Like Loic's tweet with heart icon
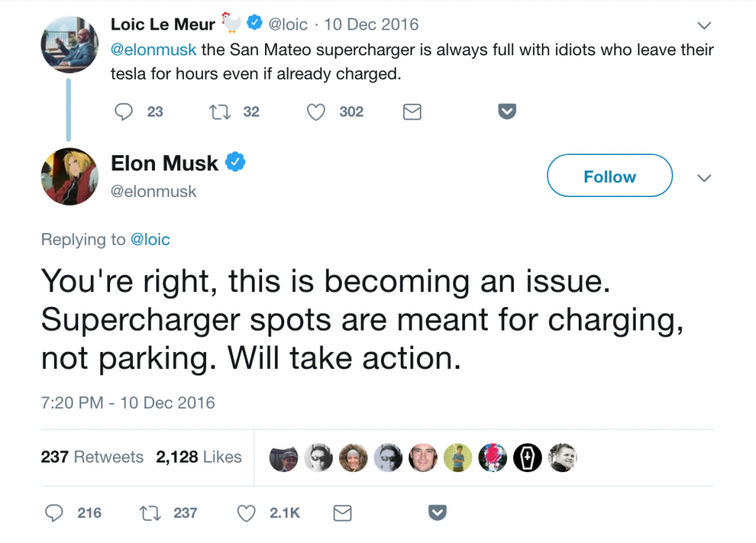This screenshot has width=756, height=543. coord(316,112)
